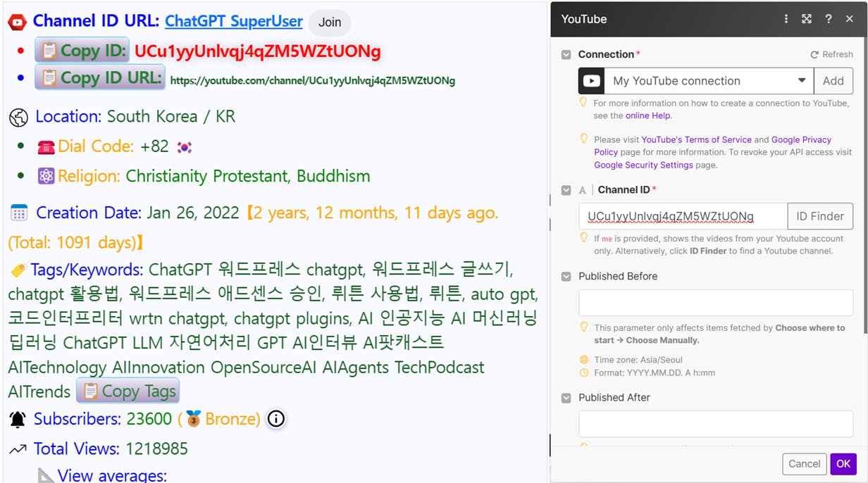Click the red telephone Dial Code icon
Image resolution: width=868 pixels, height=483 pixels.
tap(46, 147)
